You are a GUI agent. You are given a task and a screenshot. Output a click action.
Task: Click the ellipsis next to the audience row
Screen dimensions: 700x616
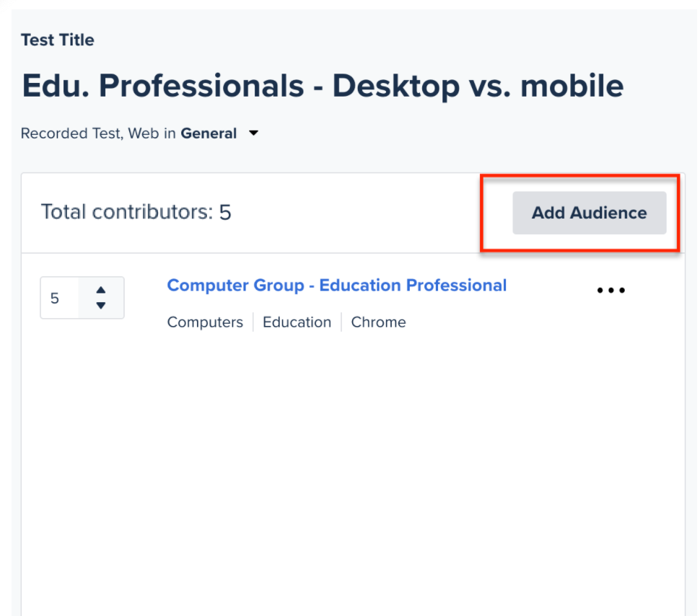(x=611, y=290)
